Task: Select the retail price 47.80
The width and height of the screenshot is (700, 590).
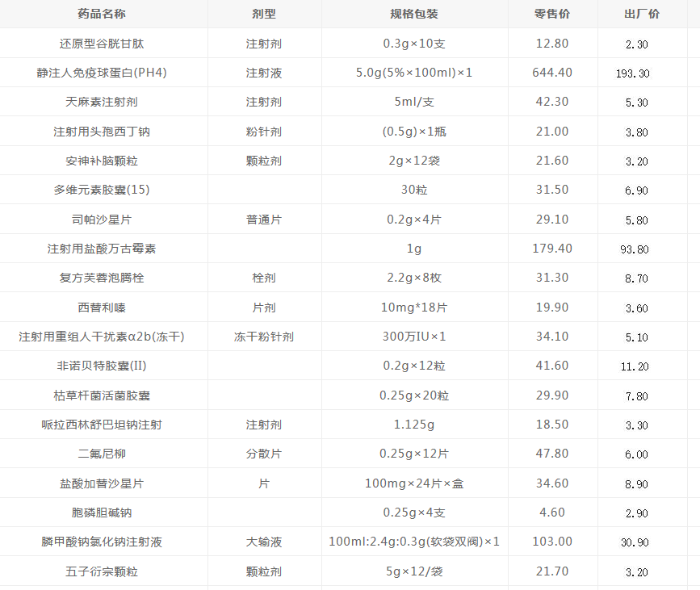Action: tap(552, 454)
